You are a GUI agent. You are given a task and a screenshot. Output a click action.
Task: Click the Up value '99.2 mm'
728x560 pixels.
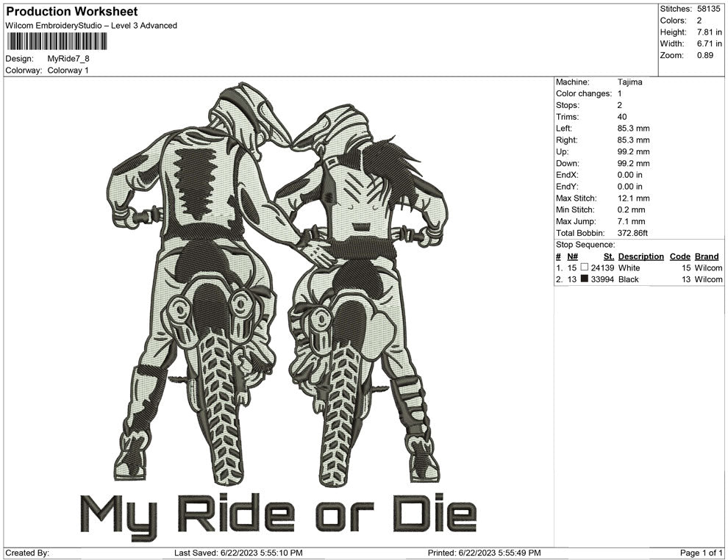pyautogui.click(x=633, y=151)
